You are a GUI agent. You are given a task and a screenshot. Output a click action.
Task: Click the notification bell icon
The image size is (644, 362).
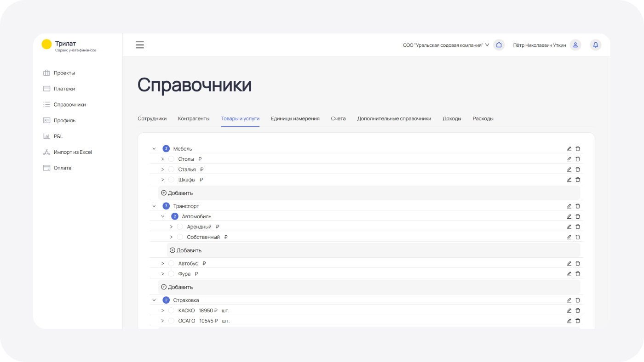(595, 45)
